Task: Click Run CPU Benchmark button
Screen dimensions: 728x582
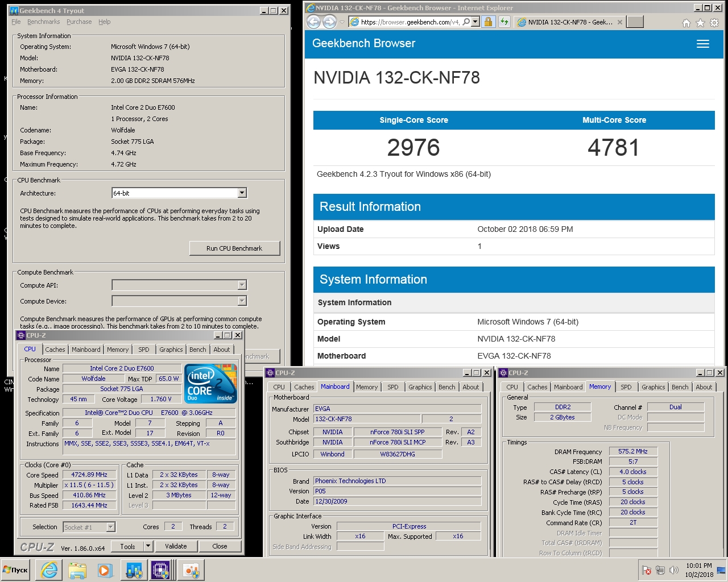Action: tap(234, 248)
